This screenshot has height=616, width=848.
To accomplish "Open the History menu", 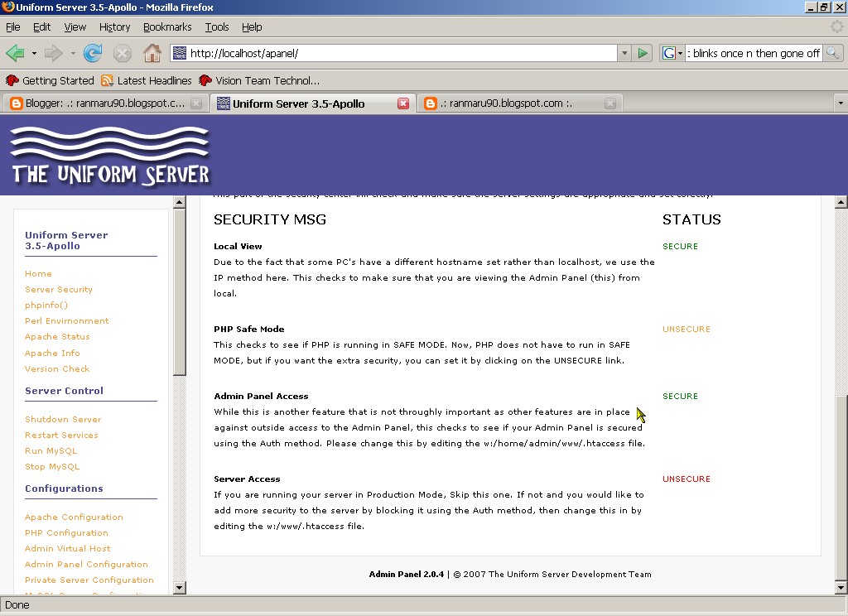I will [114, 27].
